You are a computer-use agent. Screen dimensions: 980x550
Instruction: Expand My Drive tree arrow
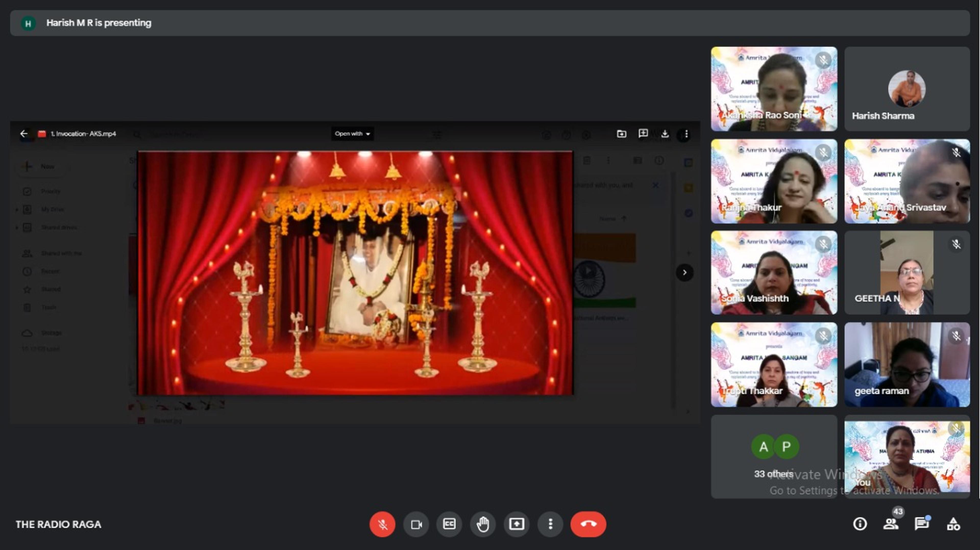(16, 209)
